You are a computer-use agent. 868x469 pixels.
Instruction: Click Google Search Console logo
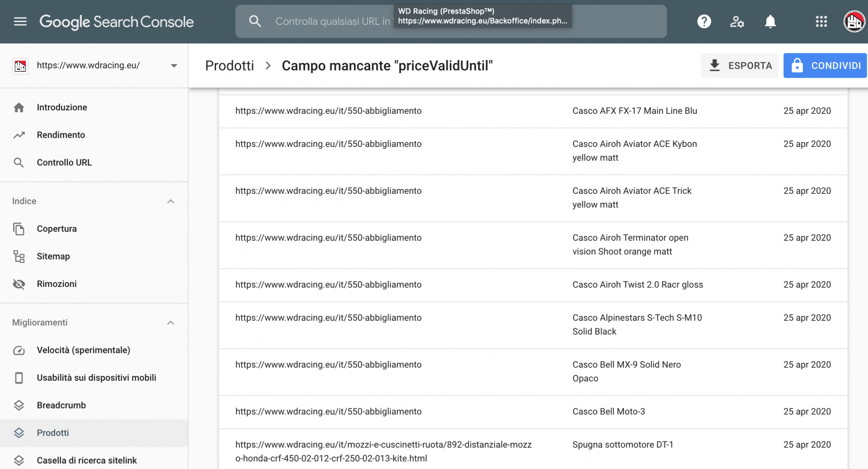[x=117, y=22]
